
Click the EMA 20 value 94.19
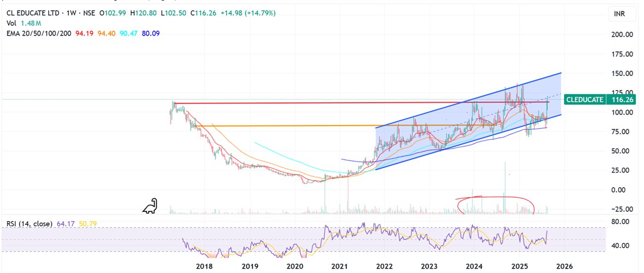pos(84,33)
